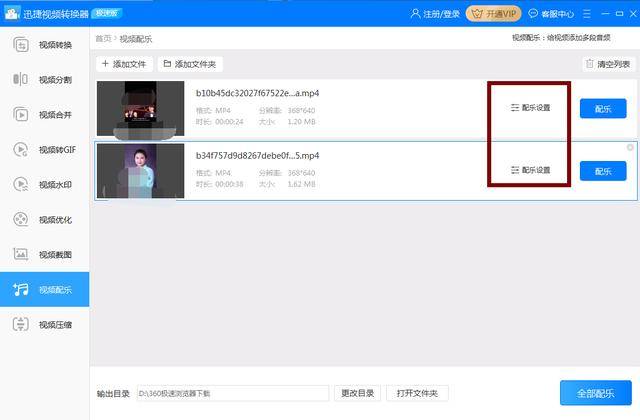
Task: Clear the list with 清空列表
Action: [x=610, y=64]
